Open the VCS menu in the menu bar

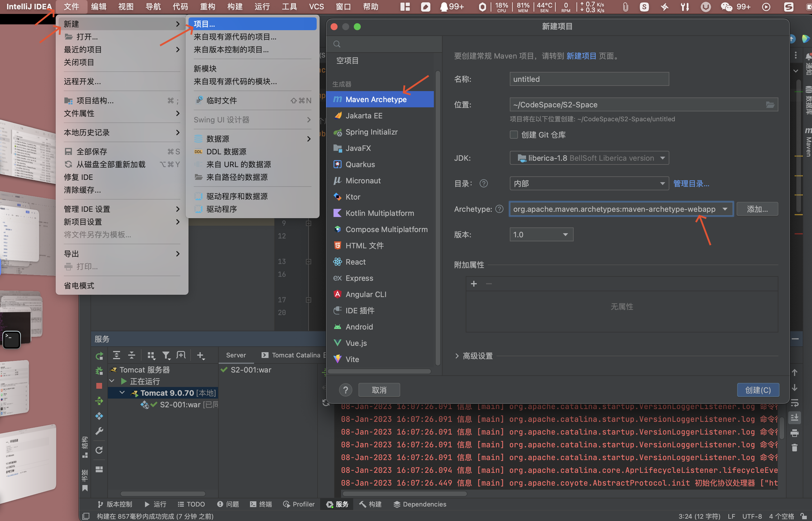[x=316, y=7]
